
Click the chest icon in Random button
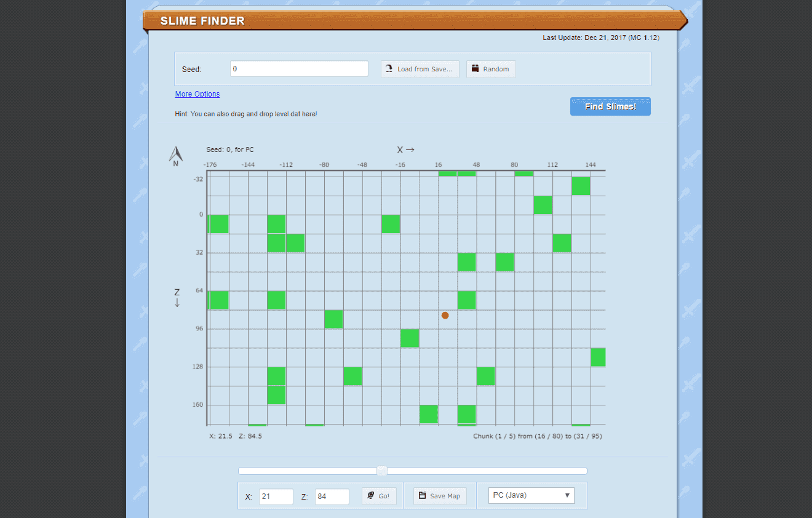[476, 69]
